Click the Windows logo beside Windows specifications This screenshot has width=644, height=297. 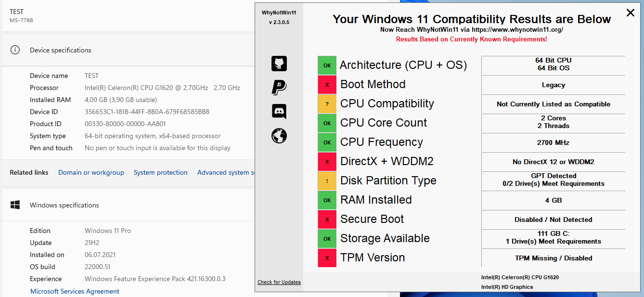[15, 205]
